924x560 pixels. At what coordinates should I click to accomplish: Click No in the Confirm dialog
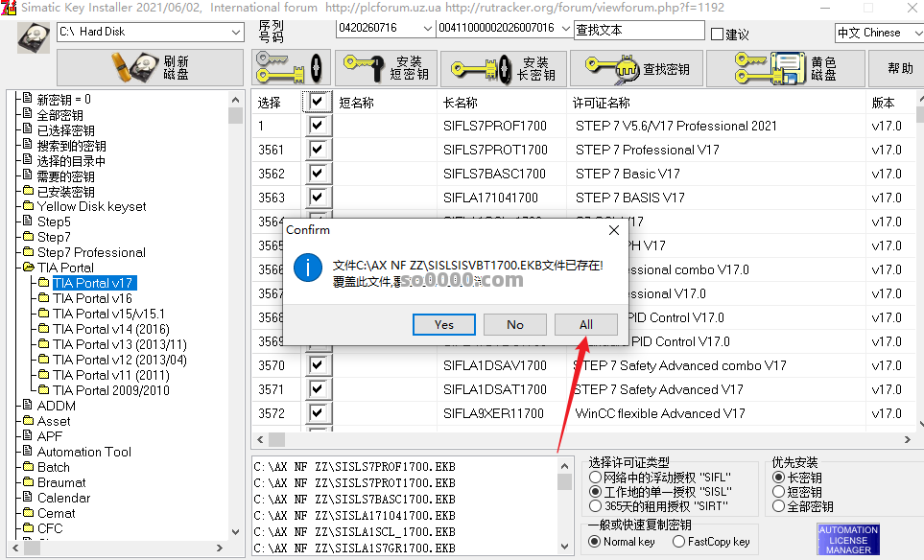click(515, 324)
